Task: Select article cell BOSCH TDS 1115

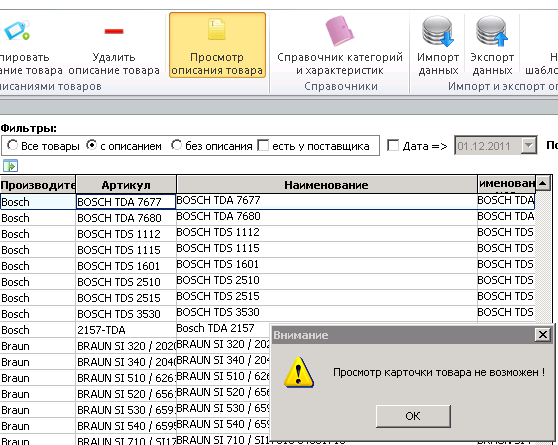Action: 126,250
